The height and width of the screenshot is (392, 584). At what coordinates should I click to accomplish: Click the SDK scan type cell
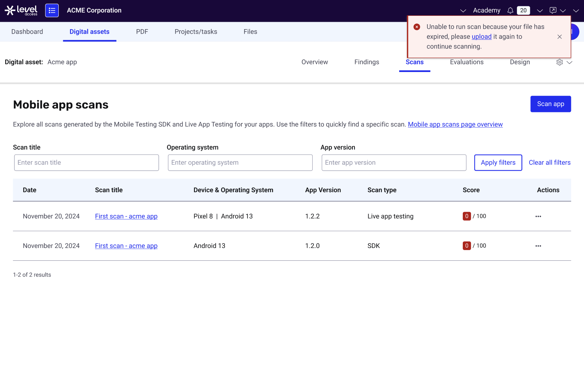tap(374, 246)
